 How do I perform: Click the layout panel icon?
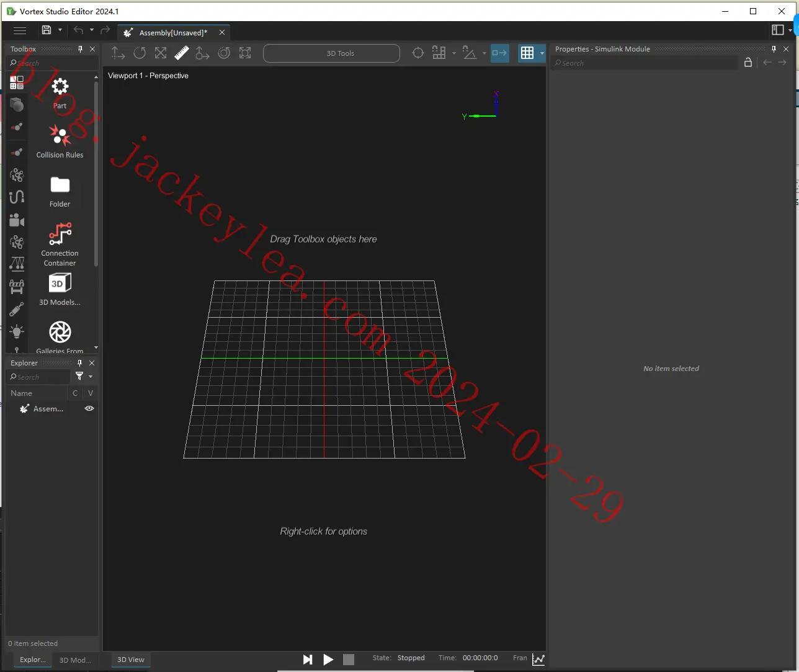click(777, 30)
